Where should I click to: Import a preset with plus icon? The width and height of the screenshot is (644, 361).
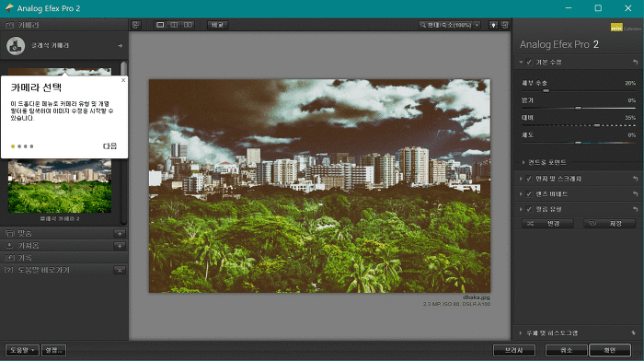pos(120,246)
